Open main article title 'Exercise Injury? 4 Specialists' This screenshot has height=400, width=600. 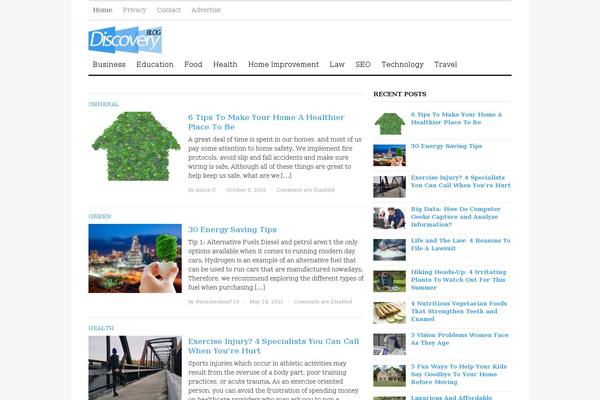(274, 346)
